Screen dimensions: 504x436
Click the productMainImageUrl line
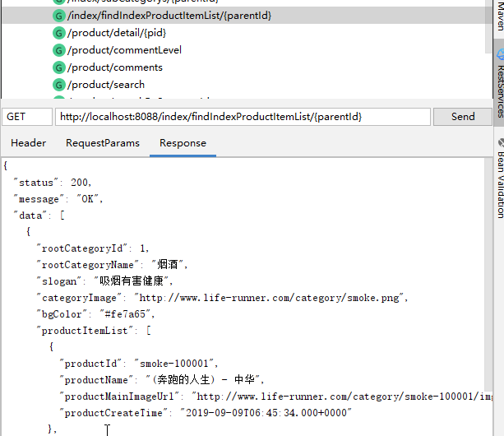[275, 397]
